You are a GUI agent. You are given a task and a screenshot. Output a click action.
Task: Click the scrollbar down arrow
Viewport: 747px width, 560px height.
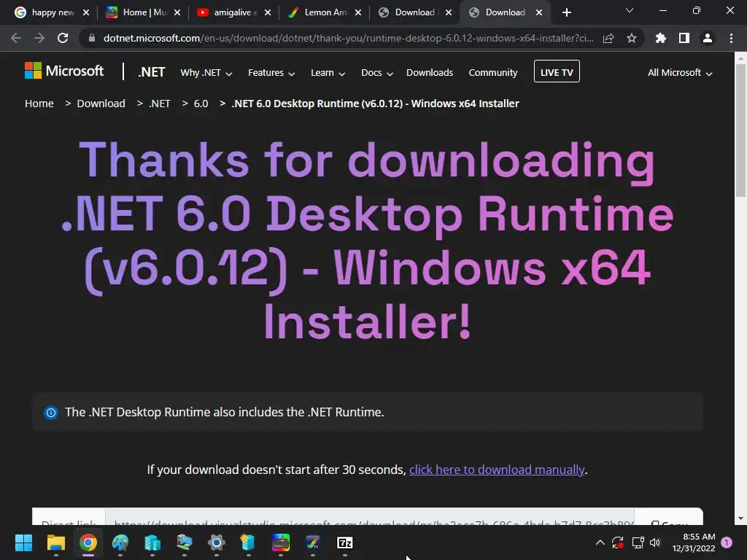point(740,518)
